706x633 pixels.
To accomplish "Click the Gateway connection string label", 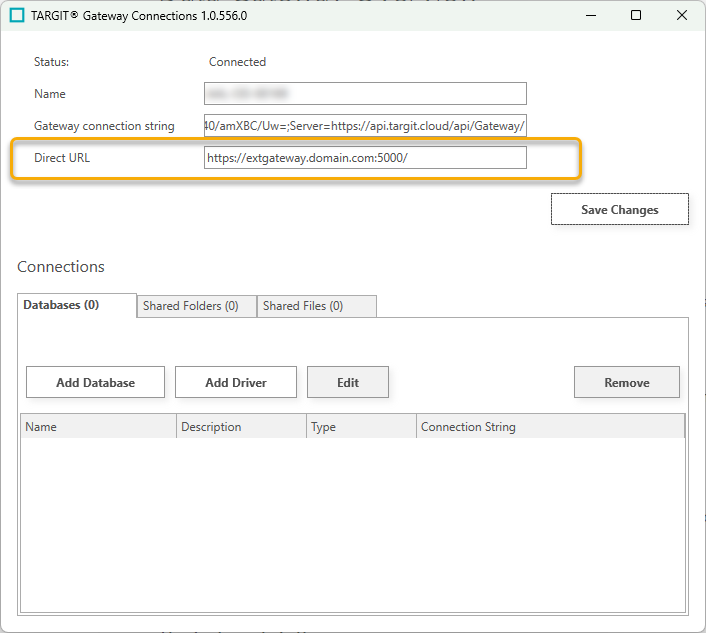I will click(x=104, y=126).
